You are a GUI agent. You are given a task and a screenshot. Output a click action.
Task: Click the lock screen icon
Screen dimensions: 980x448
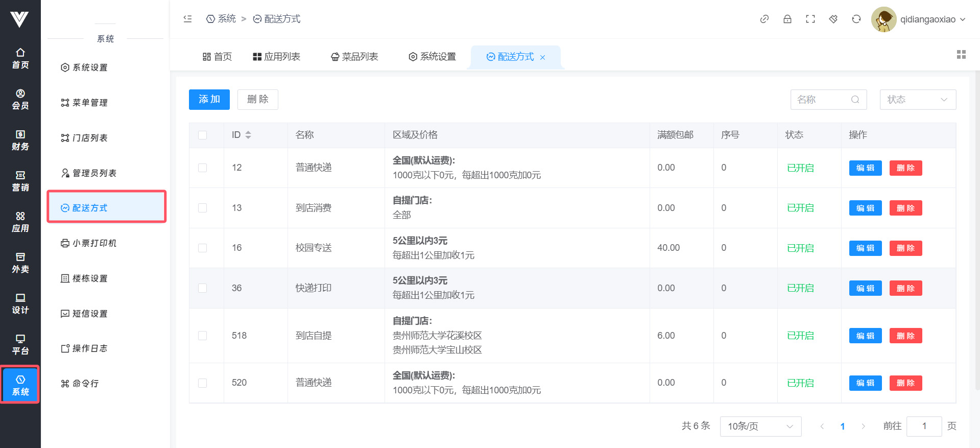click(787, 19)
